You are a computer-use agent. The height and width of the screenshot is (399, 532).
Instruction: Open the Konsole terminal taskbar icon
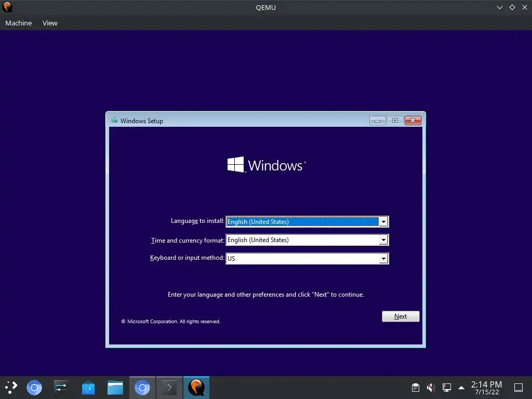click(169, 388)
